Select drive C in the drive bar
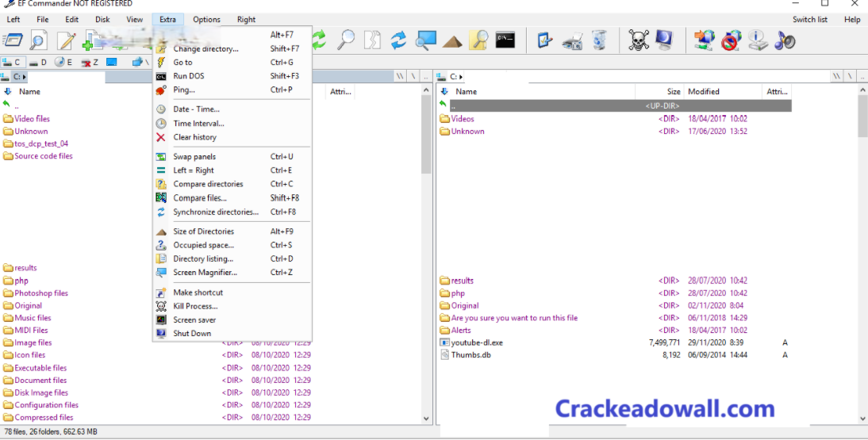The height and width of the screenshot is (440, 868). 12,63
